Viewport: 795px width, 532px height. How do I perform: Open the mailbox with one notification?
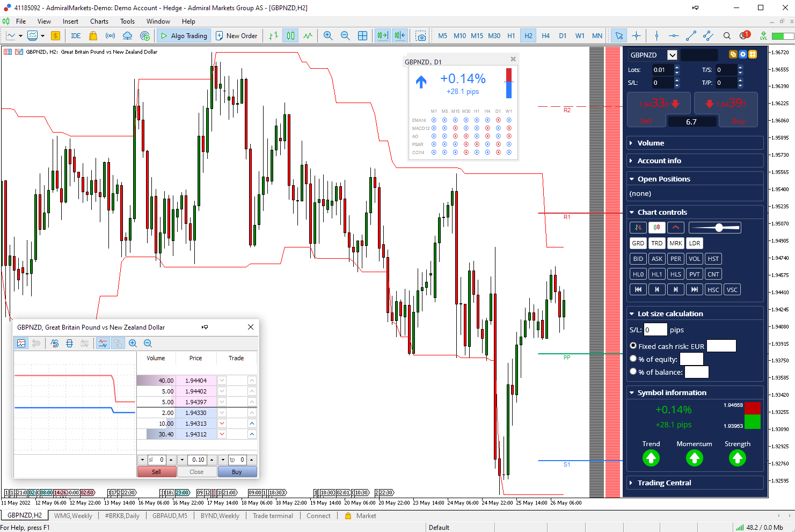[x=745, y=35]
